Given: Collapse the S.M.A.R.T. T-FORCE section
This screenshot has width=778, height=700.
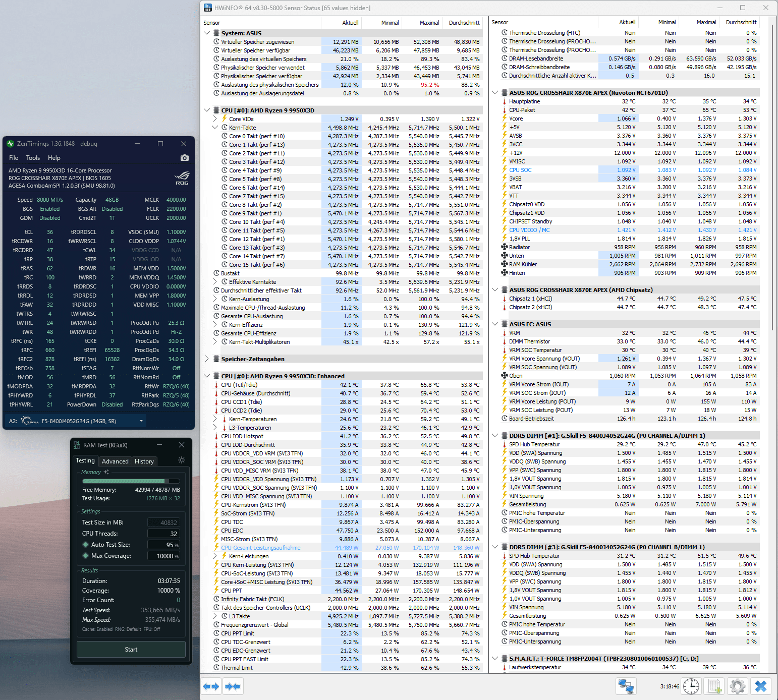Looking at the screenshot, I should [x=495, y=659].
